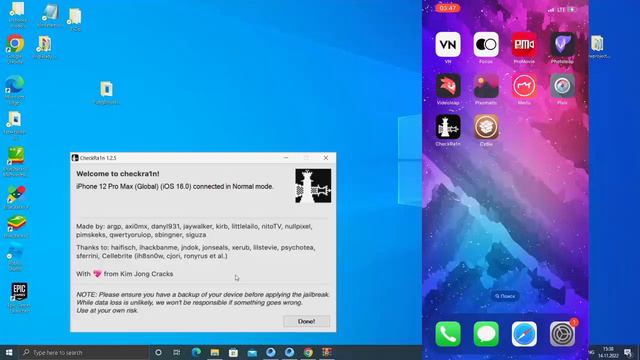Open Microsoft Edge from the taskbar

click(196, 352)
